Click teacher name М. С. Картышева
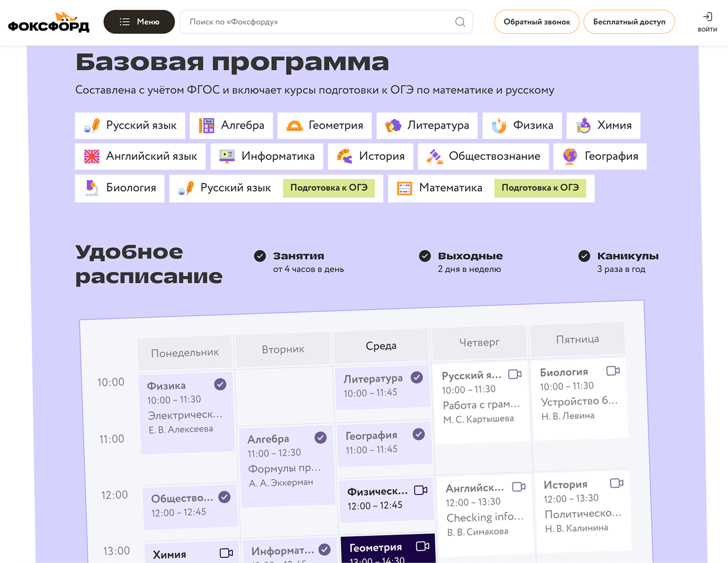Screen dimensions: 728x563 tap(478, 419)
